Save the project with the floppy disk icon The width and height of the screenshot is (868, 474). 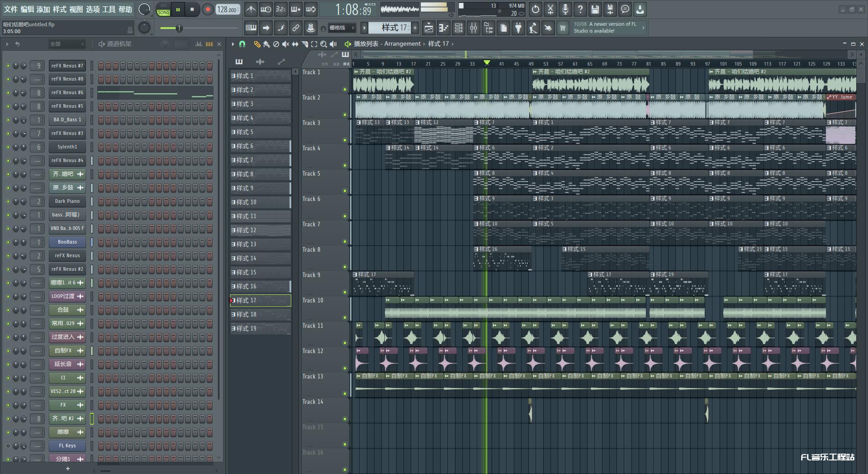tap(595, 9)
